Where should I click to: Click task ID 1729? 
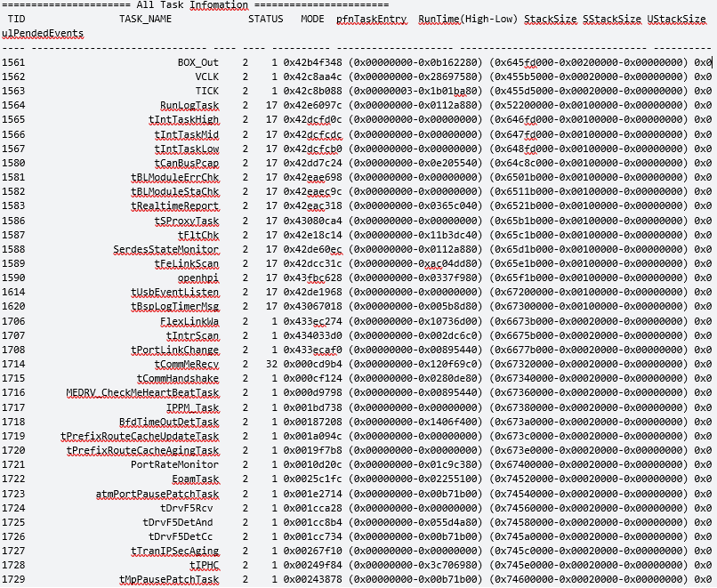(13, 579)
